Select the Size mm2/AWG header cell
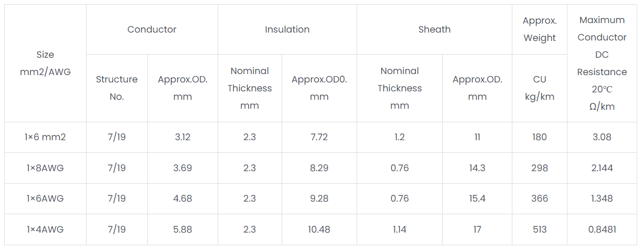The image size is (644, 251). point(45,63)
